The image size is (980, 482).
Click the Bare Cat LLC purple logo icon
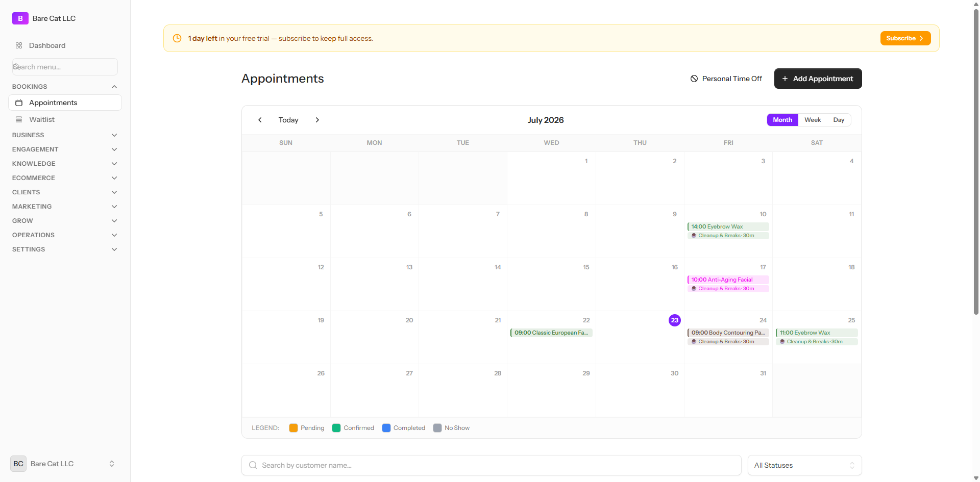(20, 18)
